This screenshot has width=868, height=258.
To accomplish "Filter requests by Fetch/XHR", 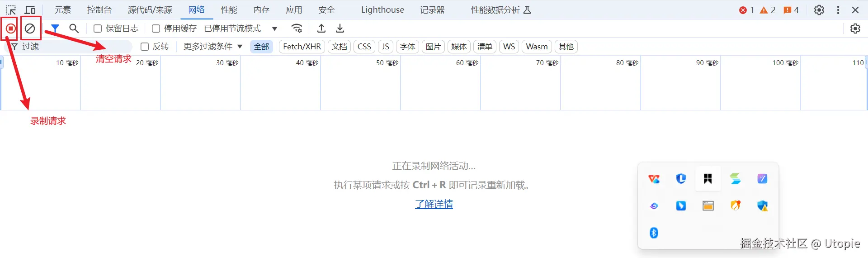I will 302,47.
